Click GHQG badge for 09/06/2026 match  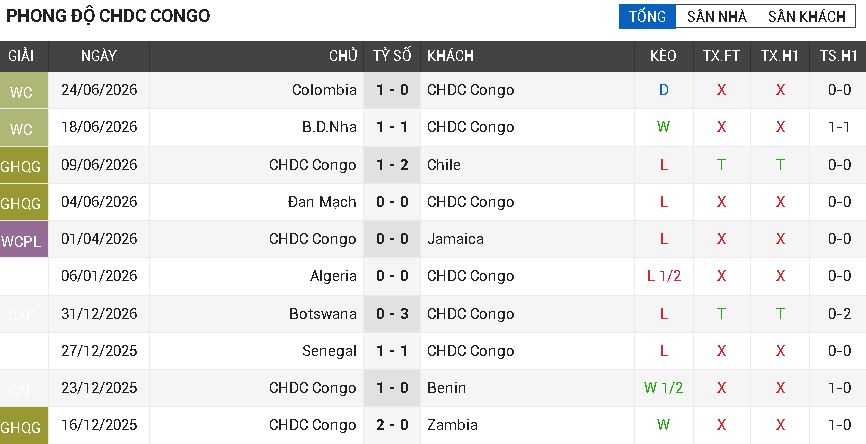click(x=21, y=165)
